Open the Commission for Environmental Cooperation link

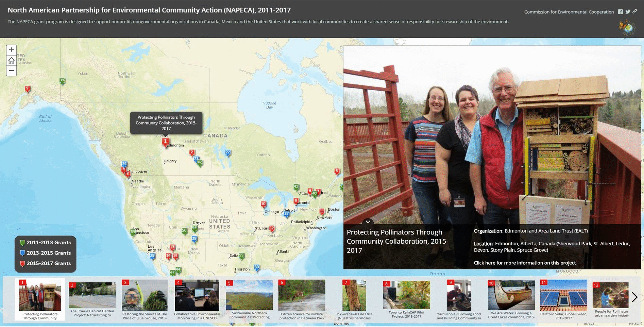569,12
